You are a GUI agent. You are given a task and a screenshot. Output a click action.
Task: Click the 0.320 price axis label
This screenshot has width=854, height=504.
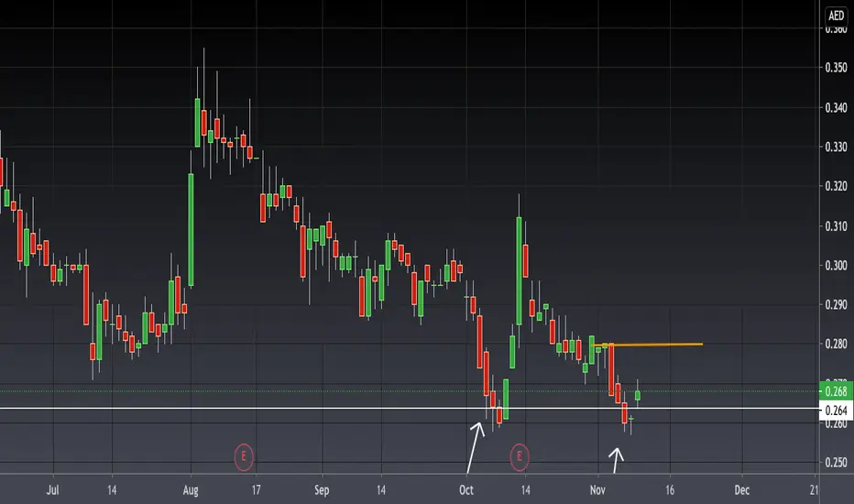pyautogui.click(x=836, y=186)
